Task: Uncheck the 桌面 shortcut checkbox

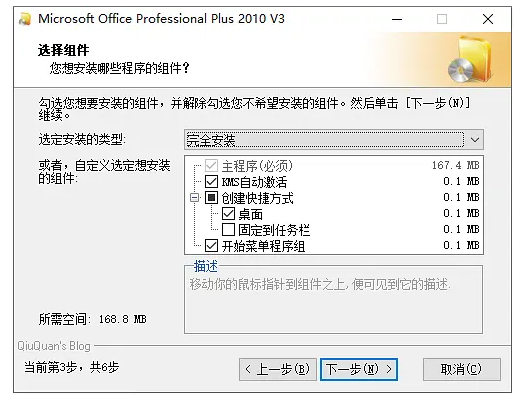Action: tap(228, 213)
